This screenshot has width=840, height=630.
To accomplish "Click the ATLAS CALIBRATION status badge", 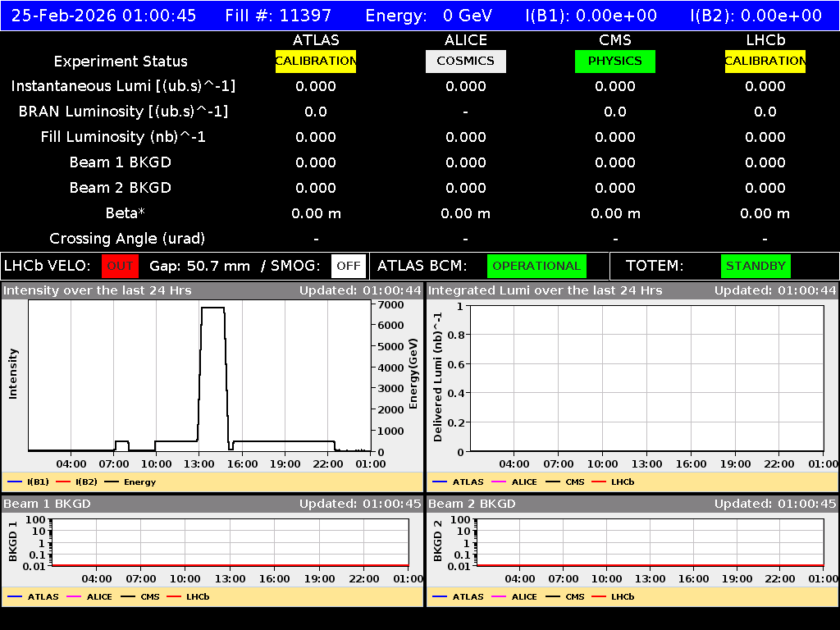I will click(315, 61).
